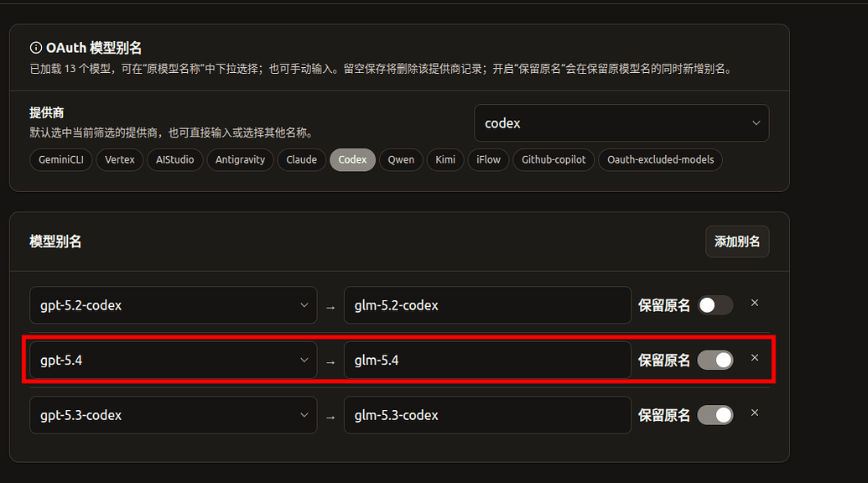Edit the glm-5.4 alias field
This screenshot has width=868, height=483.
tap(487, 361)
